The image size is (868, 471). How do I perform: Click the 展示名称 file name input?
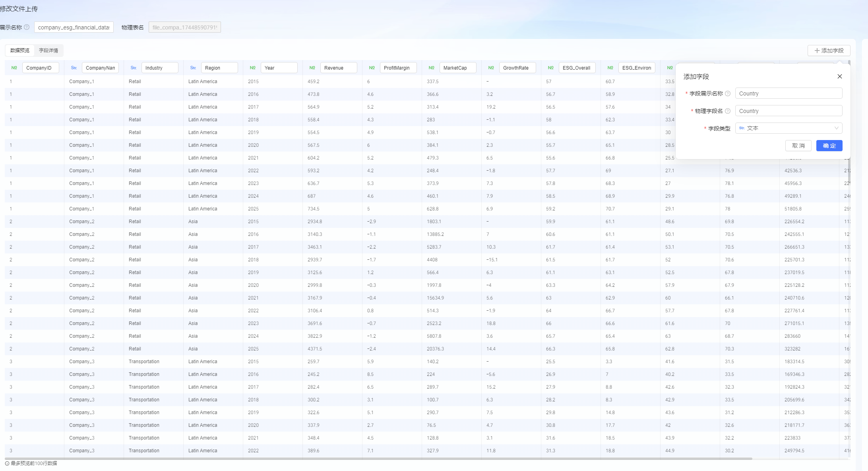tap(74, 27)
